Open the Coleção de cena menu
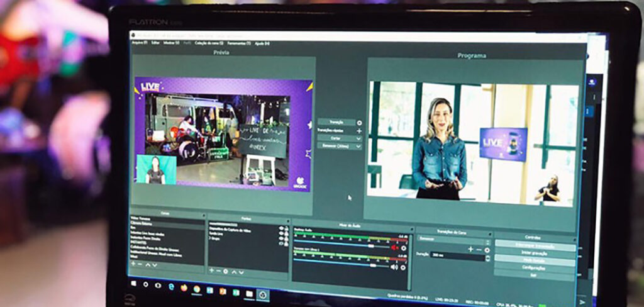The image size is (644, 307). [x=209, y=43]
